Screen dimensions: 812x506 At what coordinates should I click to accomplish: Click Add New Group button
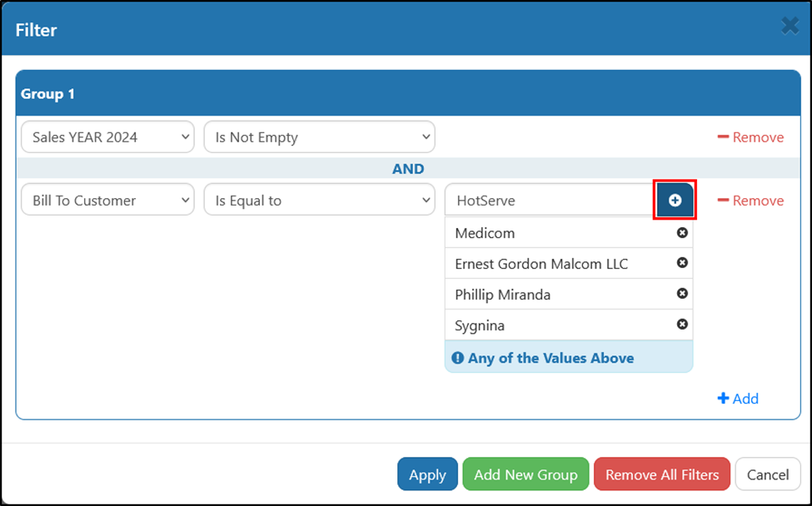(x=526, y=474)
